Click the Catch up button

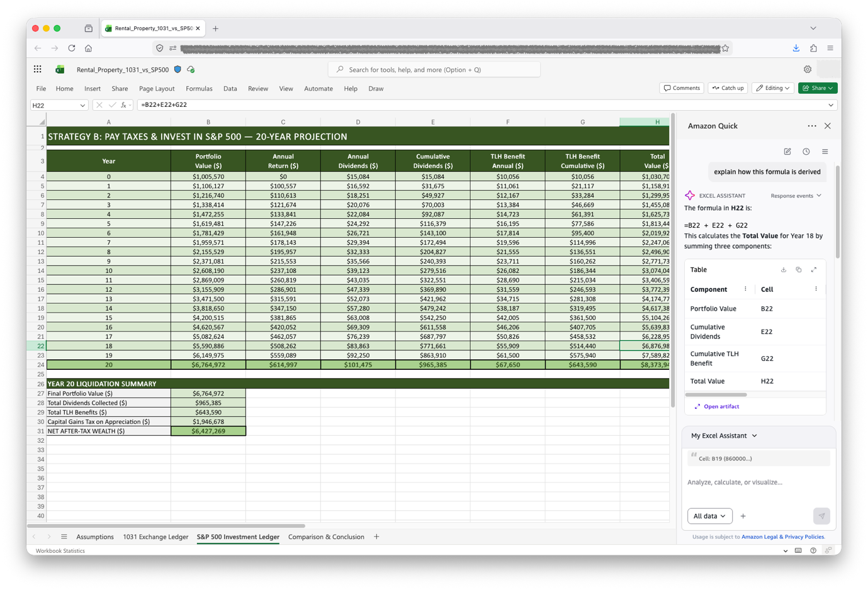click(x=728, y=88)
